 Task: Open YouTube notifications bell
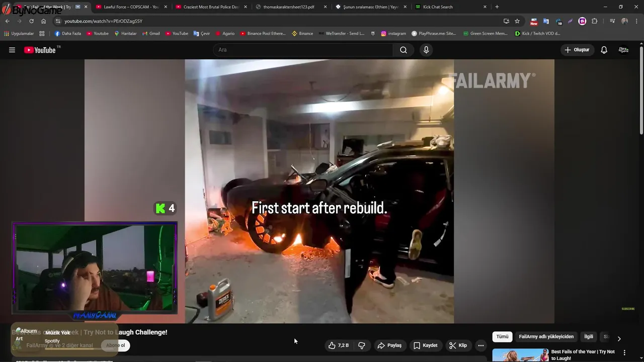point(604,50)
